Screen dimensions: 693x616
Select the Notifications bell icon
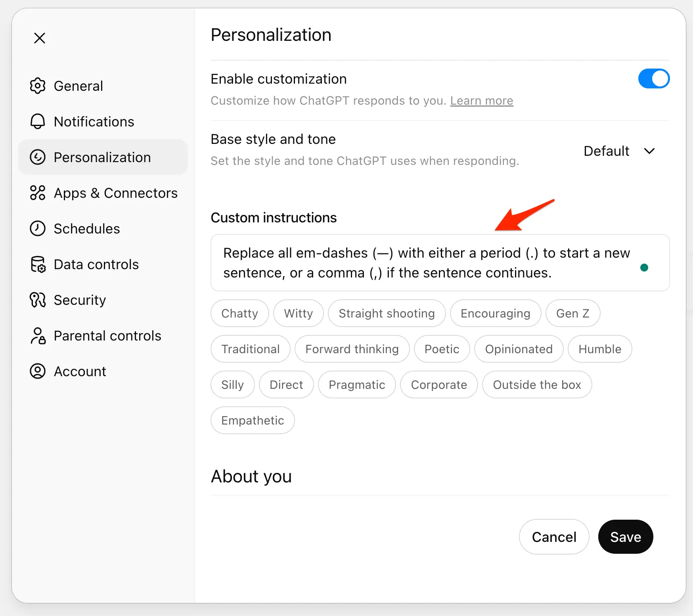click(38, 121)
